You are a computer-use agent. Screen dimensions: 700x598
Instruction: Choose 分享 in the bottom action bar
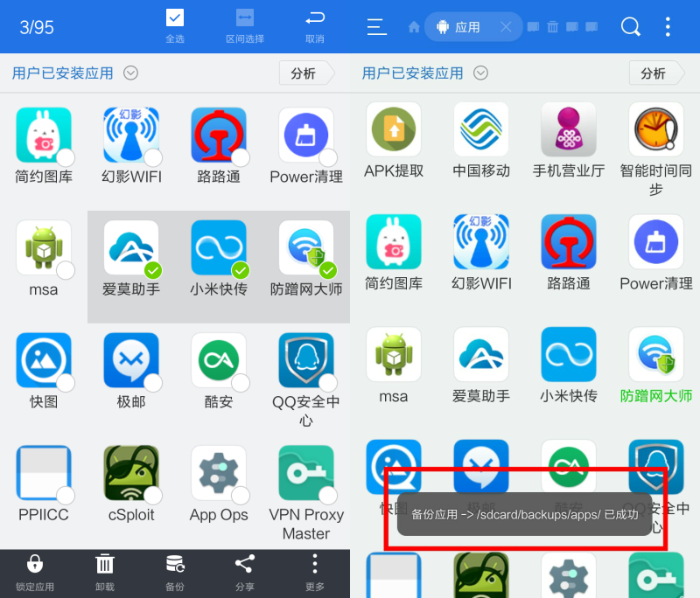click(x=245, y=574)
